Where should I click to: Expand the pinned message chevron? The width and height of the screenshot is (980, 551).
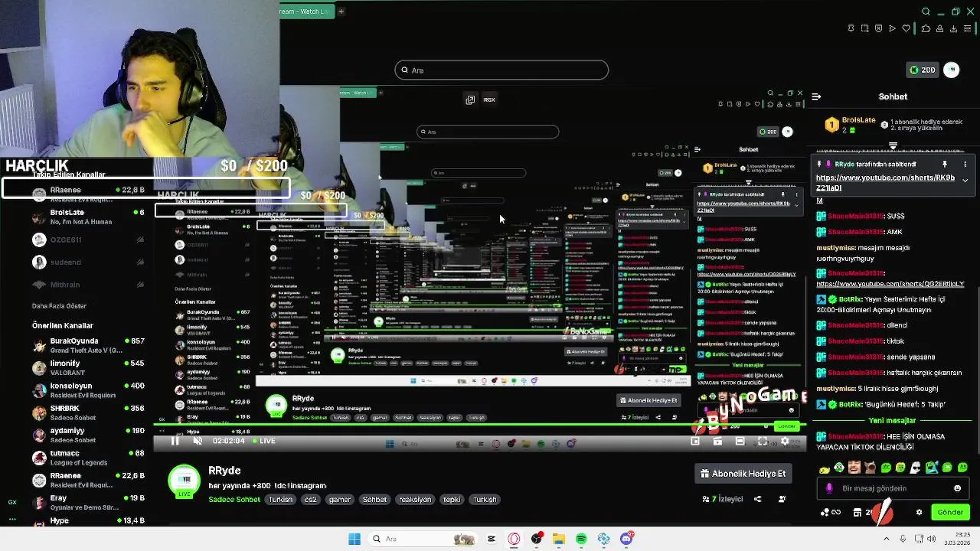965,181
